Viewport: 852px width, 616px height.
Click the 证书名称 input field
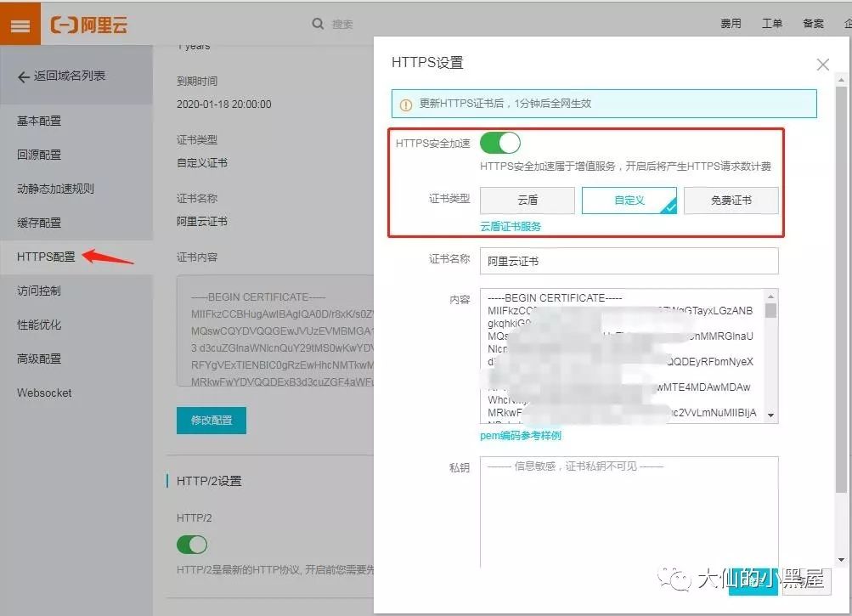[629, 261]
